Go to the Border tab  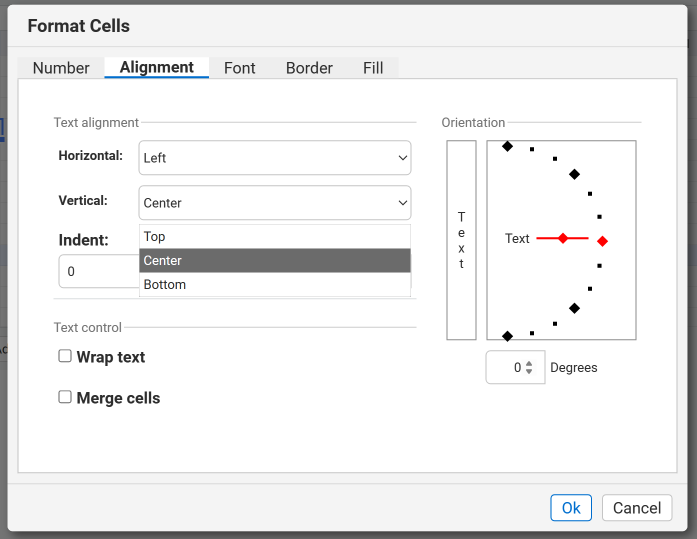point(309,68)
